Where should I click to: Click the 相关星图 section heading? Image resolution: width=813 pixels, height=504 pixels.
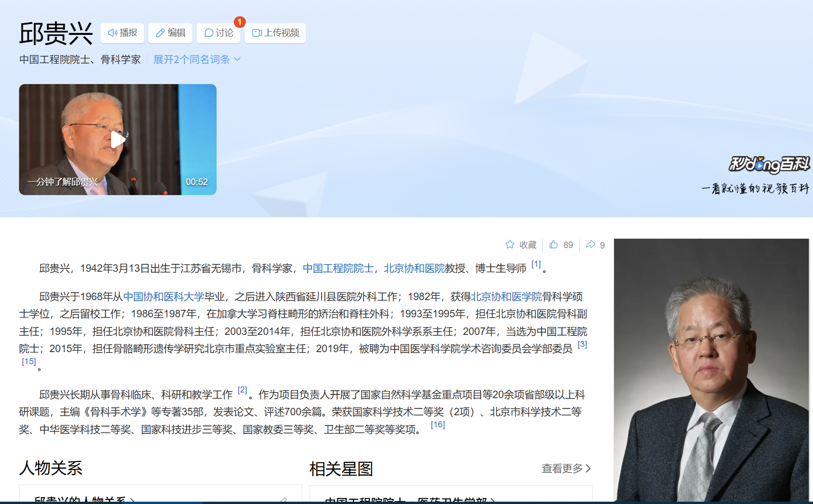pos(341,469)
